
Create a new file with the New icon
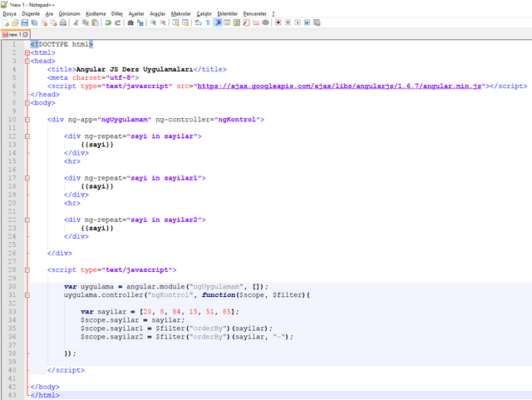click(x=6, y=22)
